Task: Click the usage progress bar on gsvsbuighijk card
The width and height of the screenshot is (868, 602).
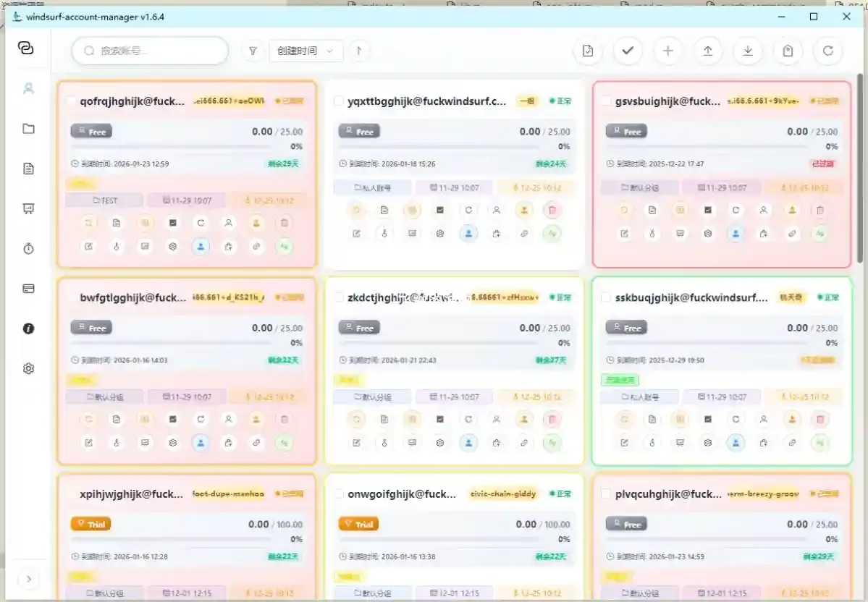Action: pyautogui.click(x=707, y=147)
